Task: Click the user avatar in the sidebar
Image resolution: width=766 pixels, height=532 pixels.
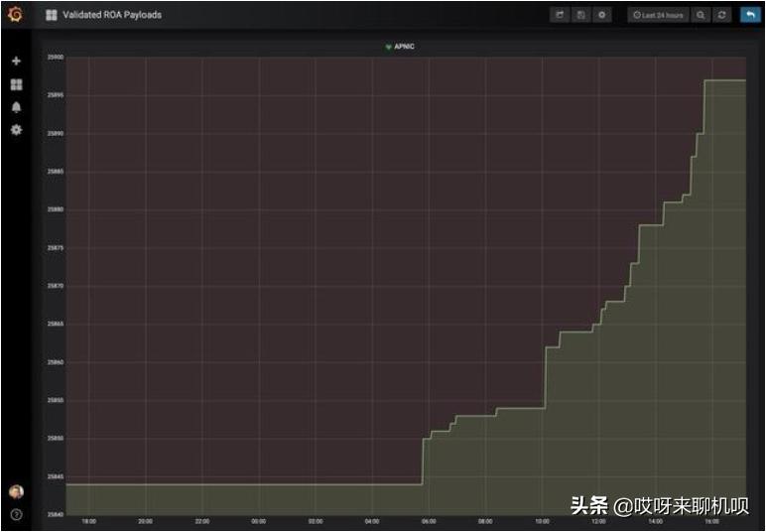Action: click(x=16, y=491)
